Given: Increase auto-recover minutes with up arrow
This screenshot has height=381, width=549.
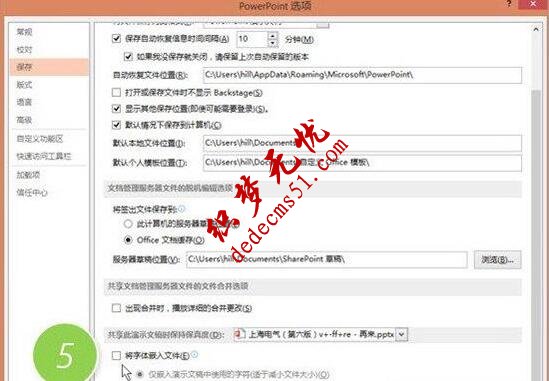Looking at the screenshot, I should point(273,35).
